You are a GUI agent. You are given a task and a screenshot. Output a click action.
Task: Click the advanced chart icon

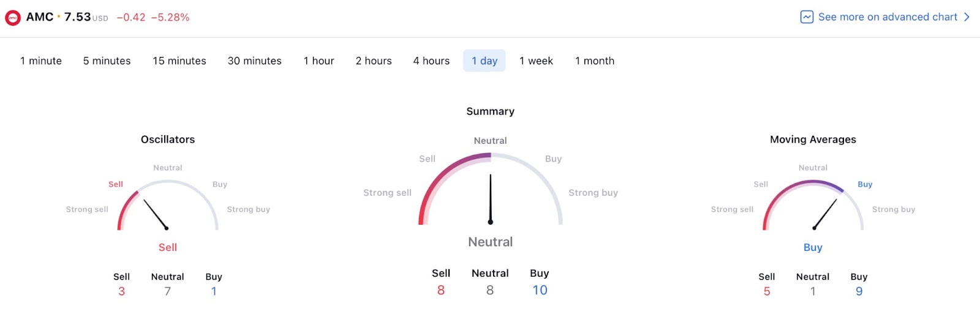pyautogui.click(x=807, y=17)
